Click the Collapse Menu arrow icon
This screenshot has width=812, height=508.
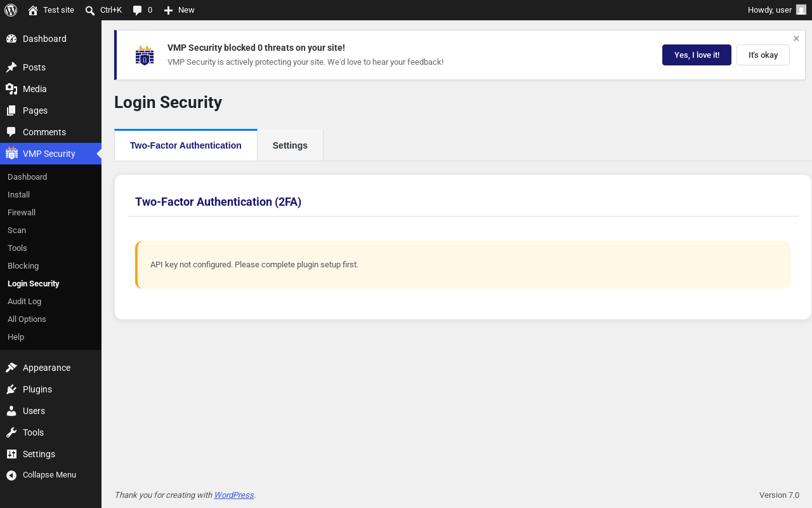tap(11, 475)
